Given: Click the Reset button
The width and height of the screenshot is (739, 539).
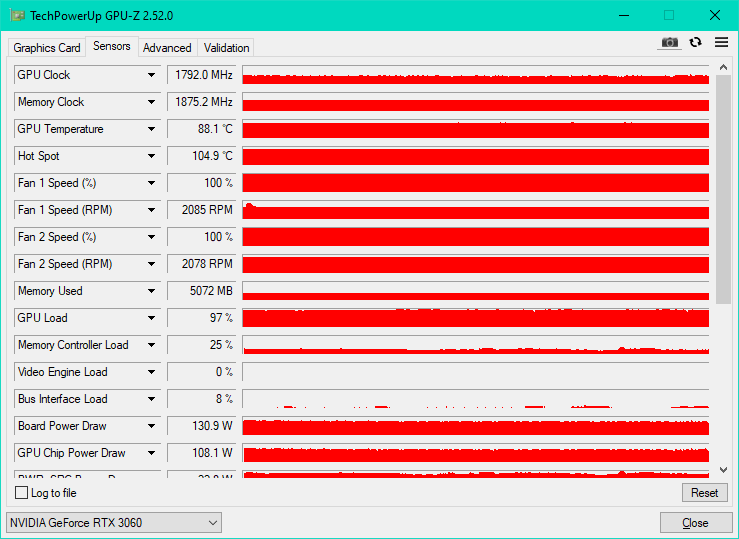Looking at the screenshot, I should coord(705,493).
